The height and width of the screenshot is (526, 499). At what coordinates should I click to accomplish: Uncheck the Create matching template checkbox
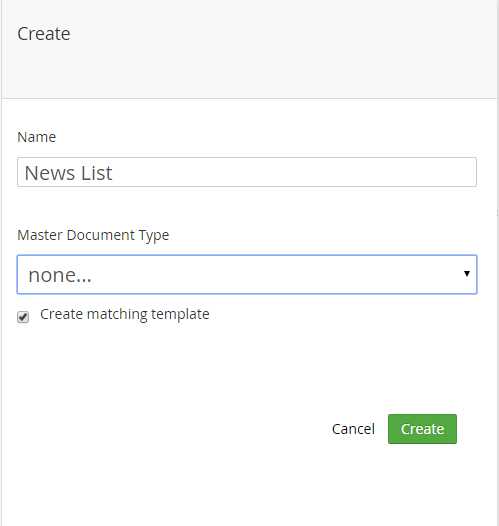23,317
